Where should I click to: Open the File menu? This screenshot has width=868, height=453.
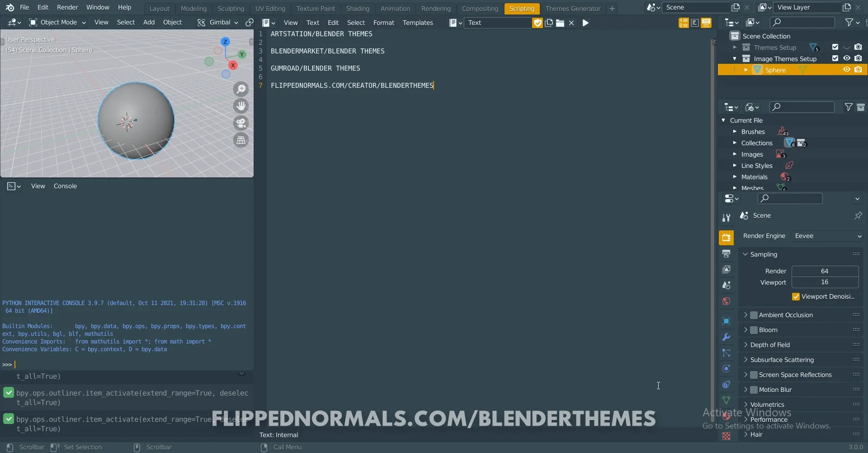(24, 7)
